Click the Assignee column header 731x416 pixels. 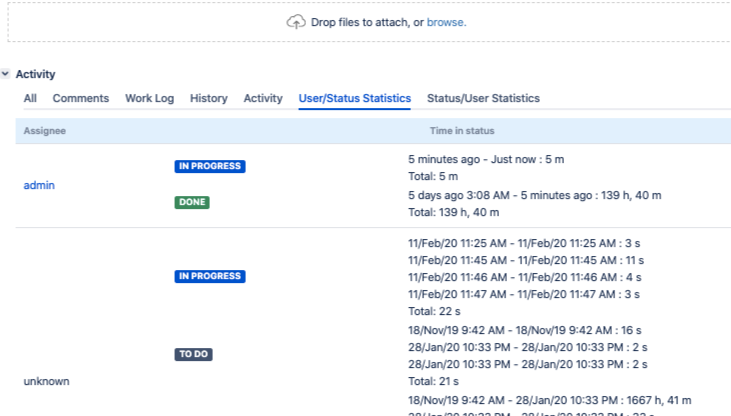(44, 131)
